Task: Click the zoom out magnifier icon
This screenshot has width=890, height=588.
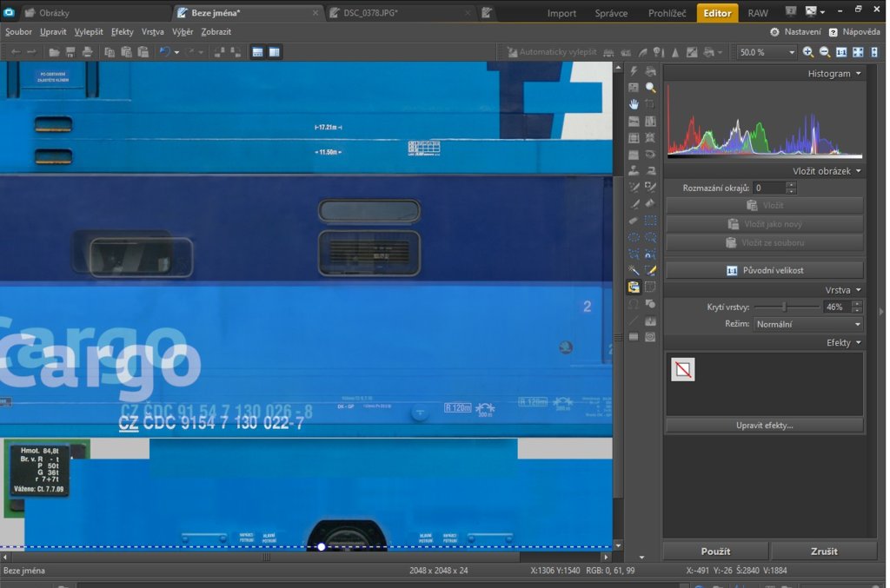Action: [825, 52]
